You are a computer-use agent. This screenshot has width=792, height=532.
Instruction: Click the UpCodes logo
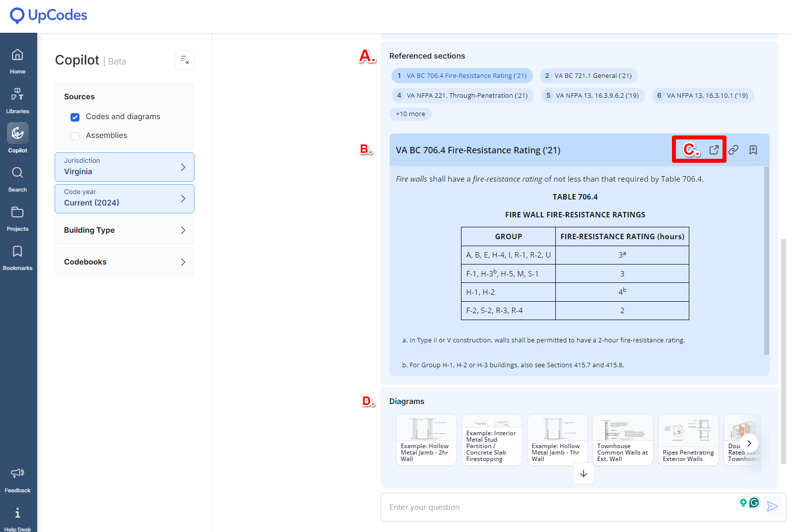48,15
